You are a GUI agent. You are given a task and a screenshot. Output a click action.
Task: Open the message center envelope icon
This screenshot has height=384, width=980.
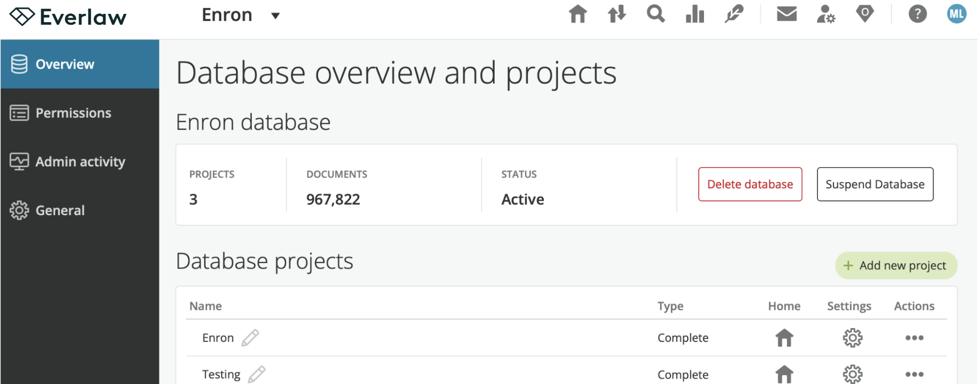click(x=786, y=14)
